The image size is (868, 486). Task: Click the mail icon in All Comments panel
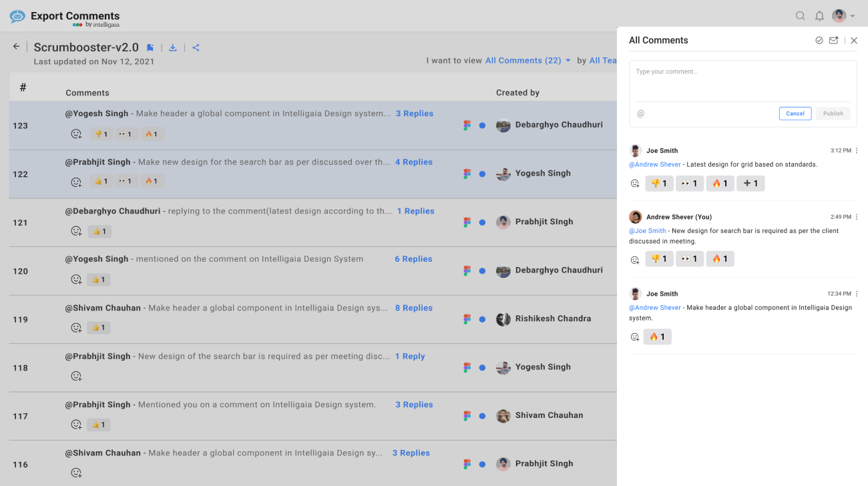833,41
